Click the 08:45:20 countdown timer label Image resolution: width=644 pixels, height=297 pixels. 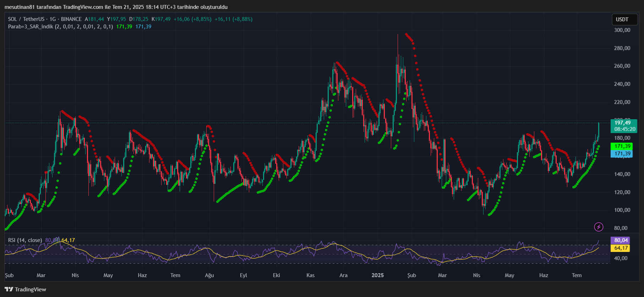tap(625, 129)
